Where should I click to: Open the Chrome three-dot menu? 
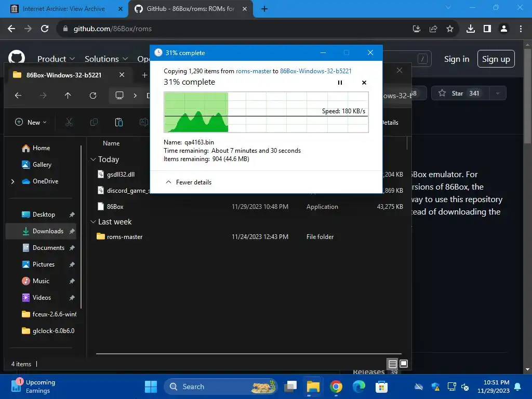[521, 29]
